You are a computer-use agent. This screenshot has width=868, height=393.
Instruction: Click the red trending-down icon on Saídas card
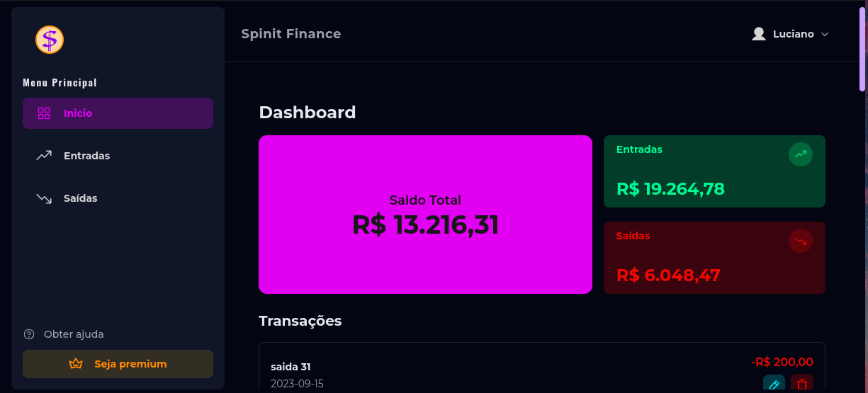point(801,241)
